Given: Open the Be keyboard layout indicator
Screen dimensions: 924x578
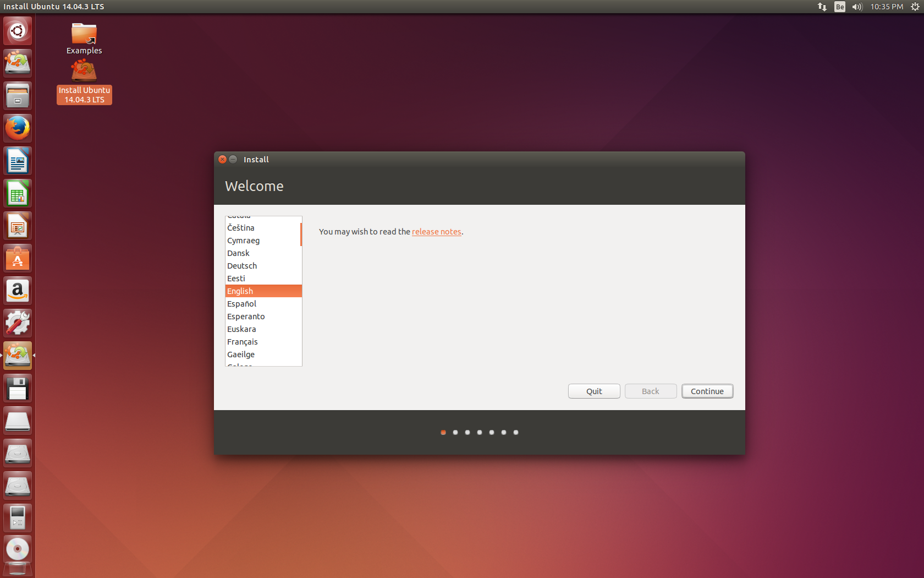Looking at the screenshot, I should (x=840, y=7).
